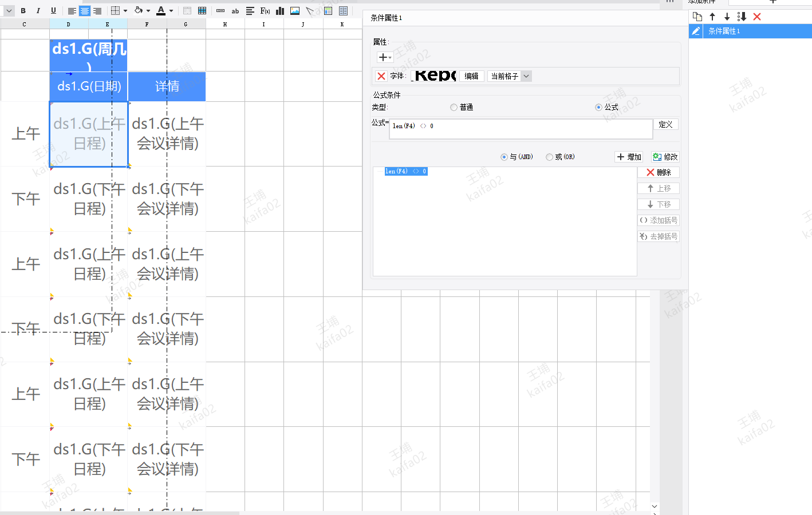
Task: Remove the 字体 property with red X
Action: (x=381, y=76)
